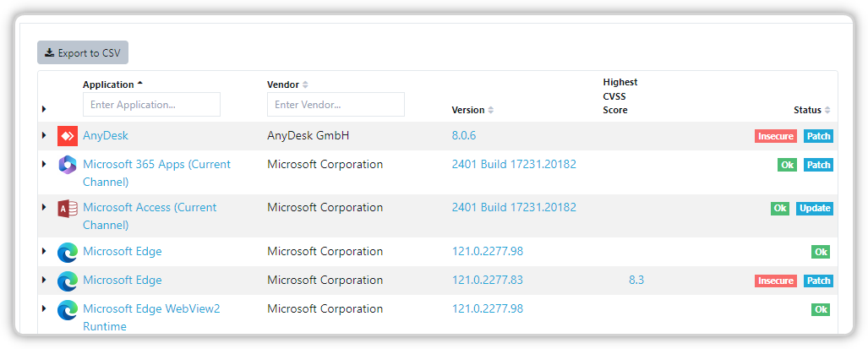Open the AnyDesk application link
Image resolution: width=868 pixels, height=349 pixels.
106,135
